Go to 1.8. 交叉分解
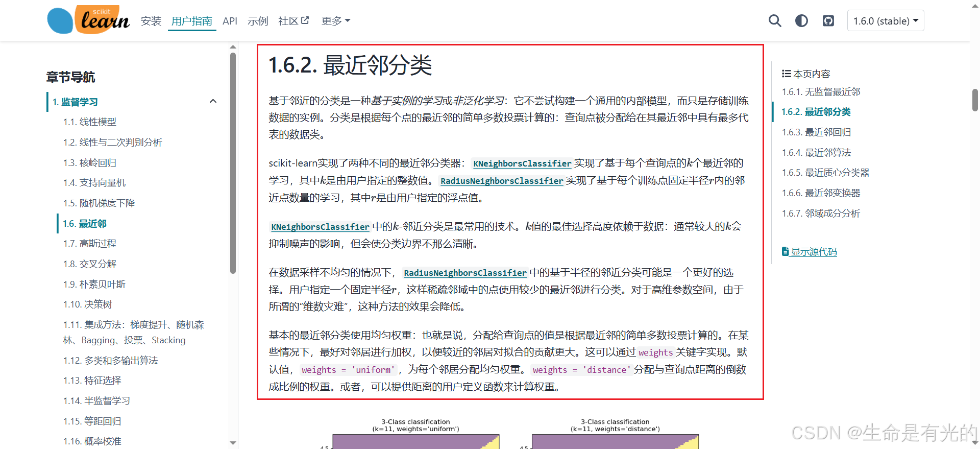980x449 pixels. click(90, 264)
